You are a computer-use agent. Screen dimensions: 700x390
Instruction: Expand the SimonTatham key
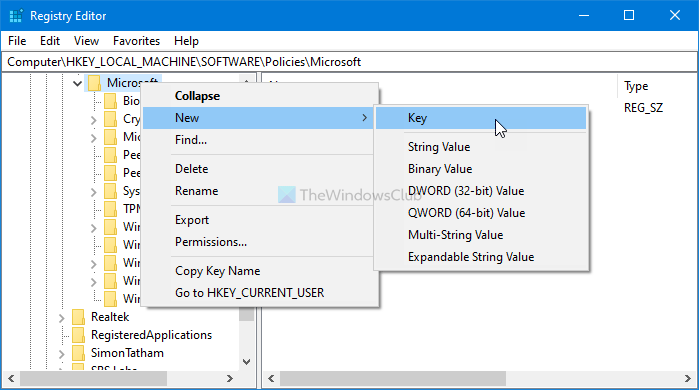pos(62,354)
